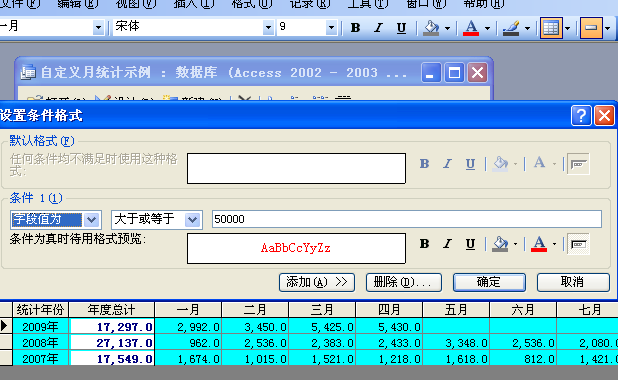Open the 字段值为 condition type dropdown

[91, 220]
